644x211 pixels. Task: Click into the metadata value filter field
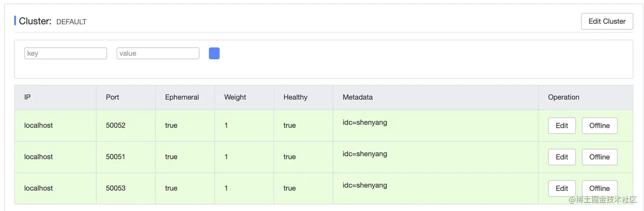click(158, 53)
